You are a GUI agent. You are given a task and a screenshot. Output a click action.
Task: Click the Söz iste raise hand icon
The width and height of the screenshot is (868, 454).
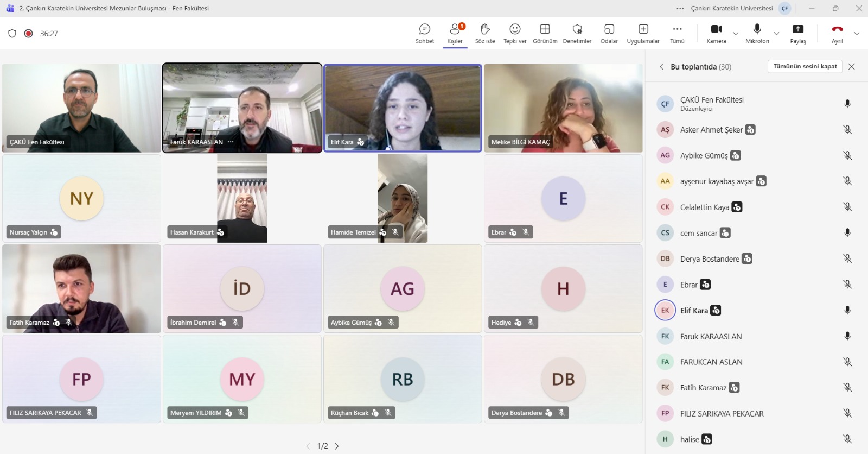485,33
